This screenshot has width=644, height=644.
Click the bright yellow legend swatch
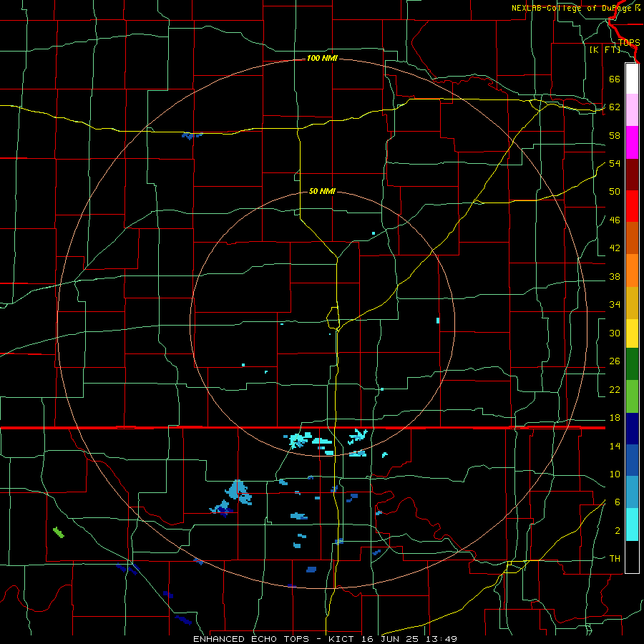pyautogui.click(x=632, y=333)
